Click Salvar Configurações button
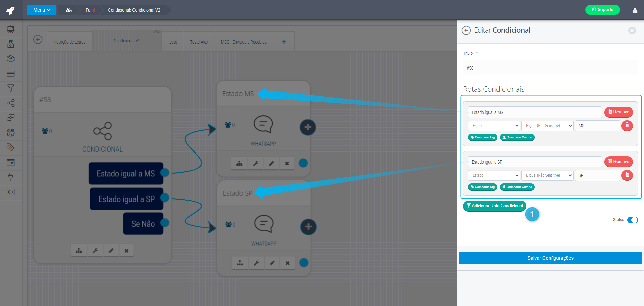644x306 pixels. tap(550, 258)
